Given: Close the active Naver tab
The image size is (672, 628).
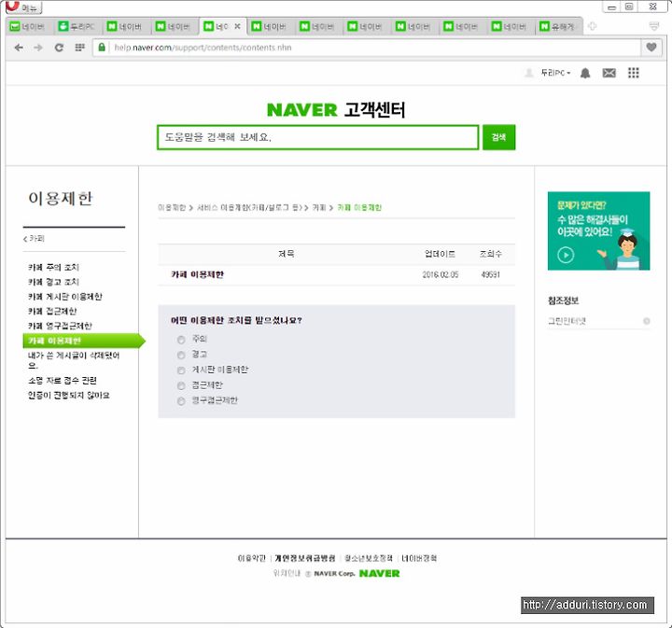Looking at the screenshot, I should (237, 26).
